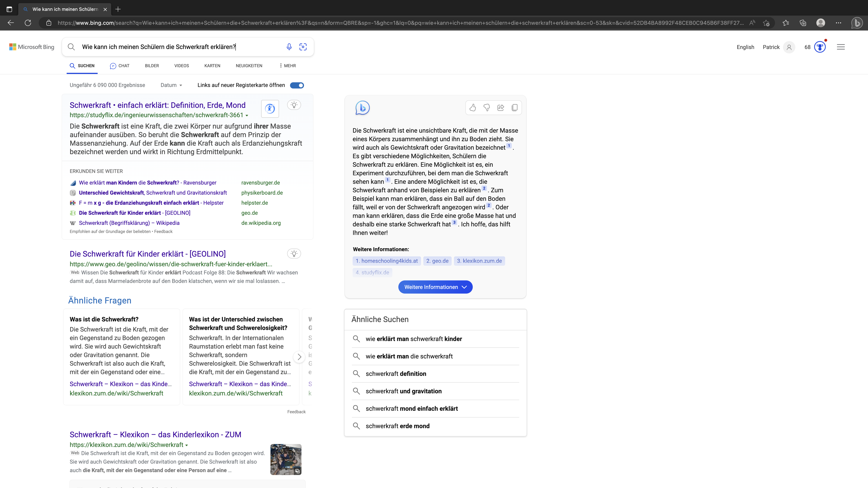Viewport: 868px width, 488px height.
Task: Open the Datum filter dropdown
Action: pyautogui.click(x=171, y=85)
